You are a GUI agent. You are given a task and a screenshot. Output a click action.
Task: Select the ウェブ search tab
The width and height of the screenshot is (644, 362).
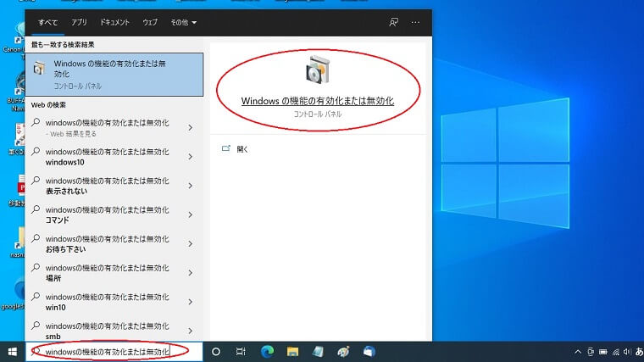click(150, 22)
